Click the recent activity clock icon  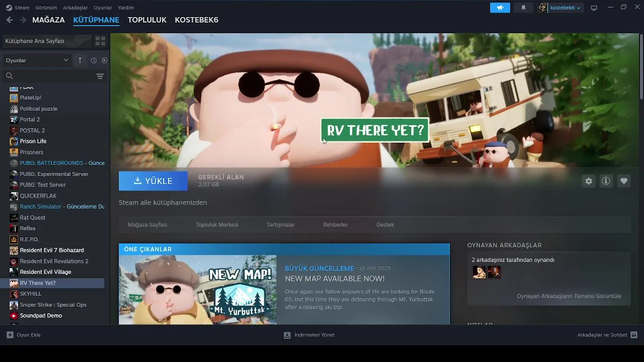click(94, 60)
